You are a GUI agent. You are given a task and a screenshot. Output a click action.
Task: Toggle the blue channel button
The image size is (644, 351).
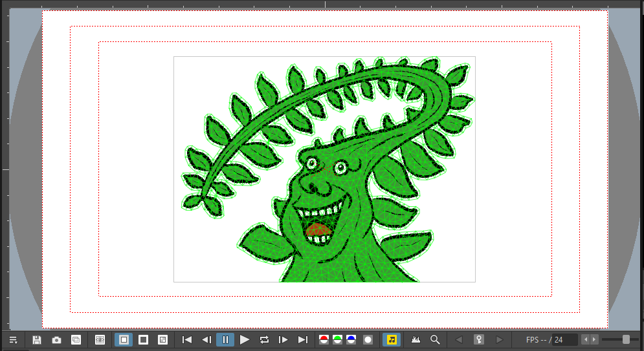click(x=351, y=340)
